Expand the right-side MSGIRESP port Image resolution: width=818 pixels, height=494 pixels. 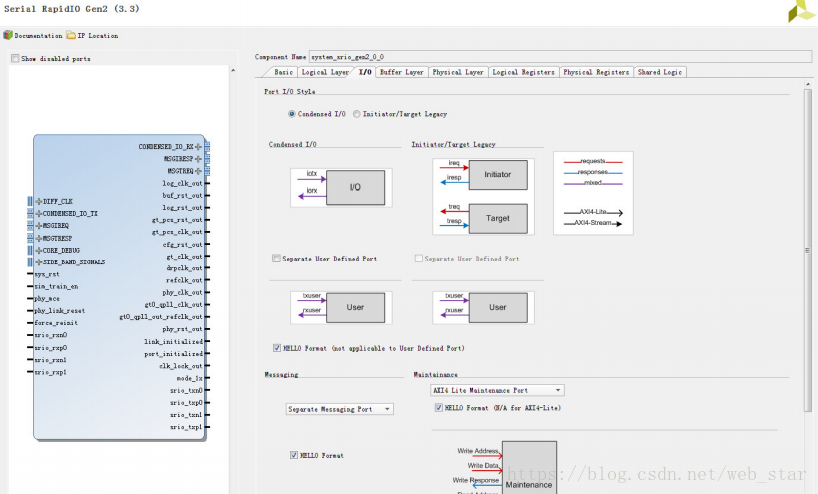pyautogui.click(x=198, y=159)
